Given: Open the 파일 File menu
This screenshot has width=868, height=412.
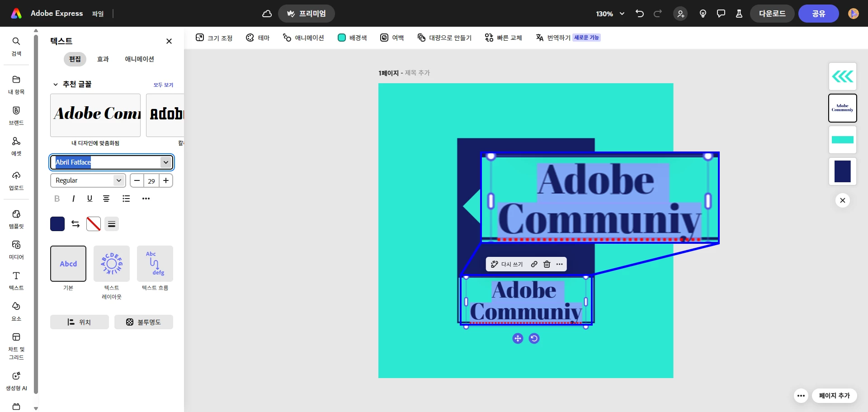Looking at the screenshot, I should (98, 14).
